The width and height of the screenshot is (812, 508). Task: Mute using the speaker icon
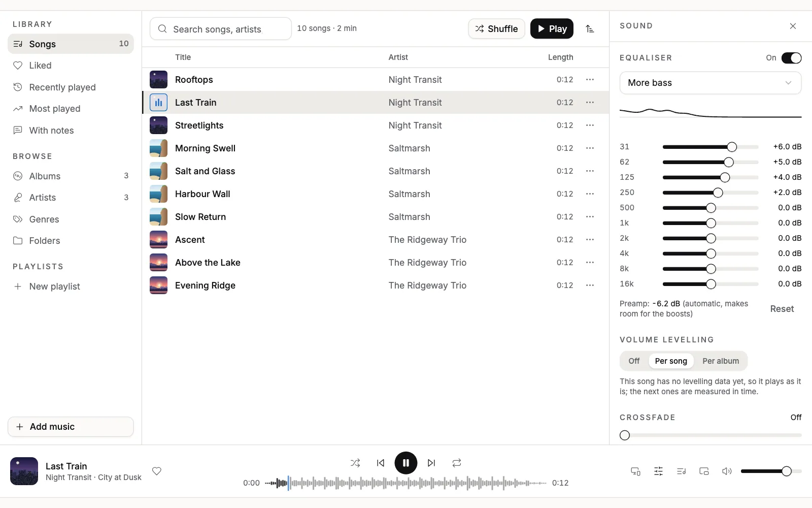coord(727,471)
